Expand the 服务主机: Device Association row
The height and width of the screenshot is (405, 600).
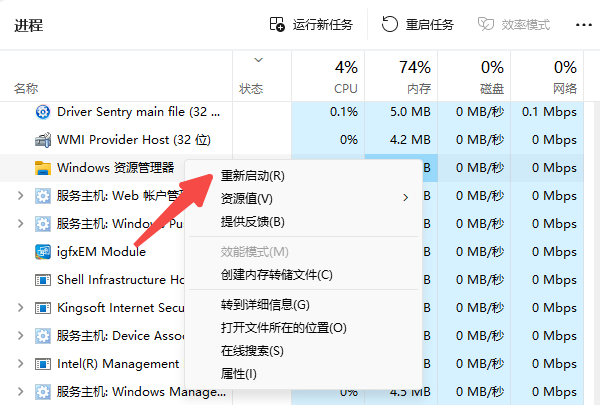tap(21, 336)
